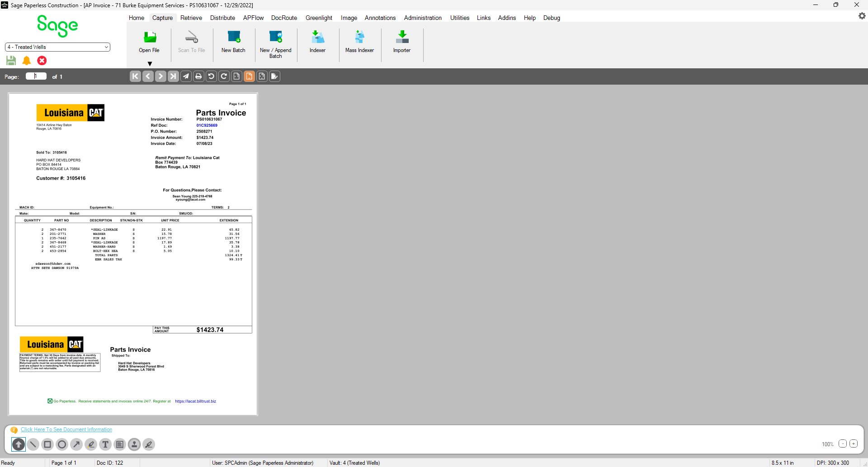Print the document using printer icon
Image resolution: width=868 pixels, height=467 pixels.
198,76
